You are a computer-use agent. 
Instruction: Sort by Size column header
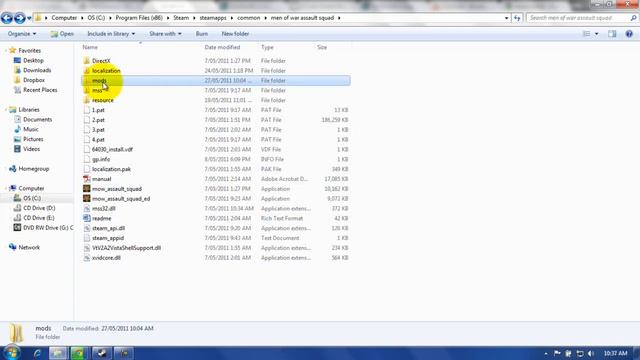(322, 47)
